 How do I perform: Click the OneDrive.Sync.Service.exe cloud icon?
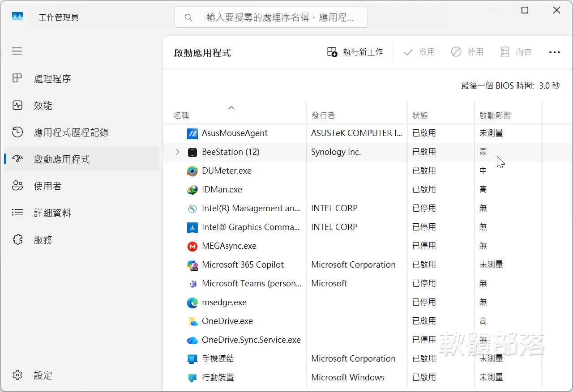pos(192,340)
